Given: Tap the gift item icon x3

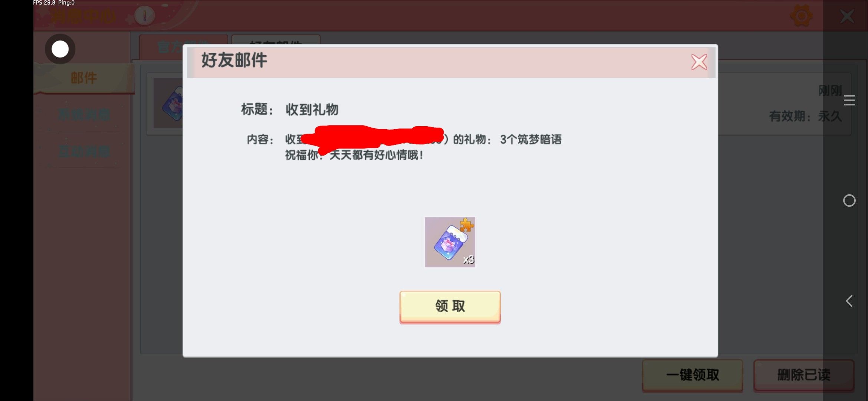Looking at the screenshot, I should click(450, 242).
